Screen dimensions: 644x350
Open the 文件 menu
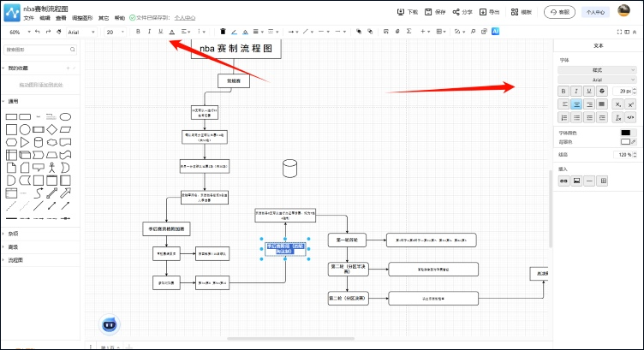point(29,17)
